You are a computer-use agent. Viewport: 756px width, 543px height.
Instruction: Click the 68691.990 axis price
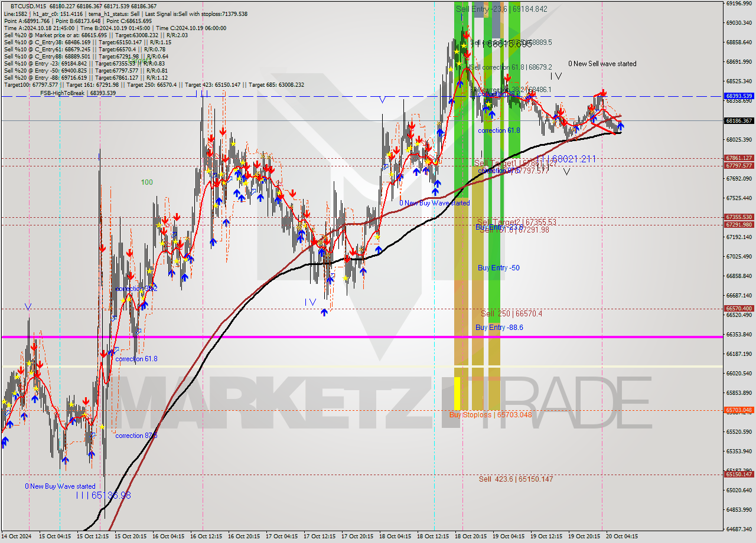738,62
